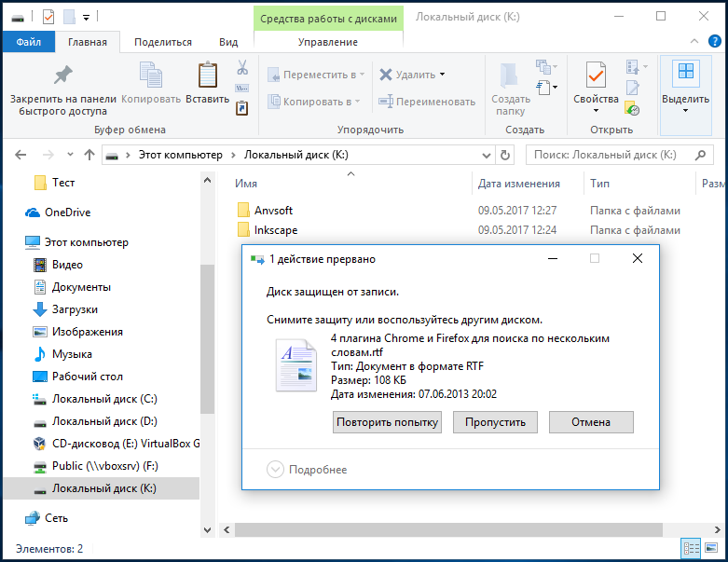
Task: Open the Удалить dropdown arrow
Action: pyautogui.click(x=443, y=75)
